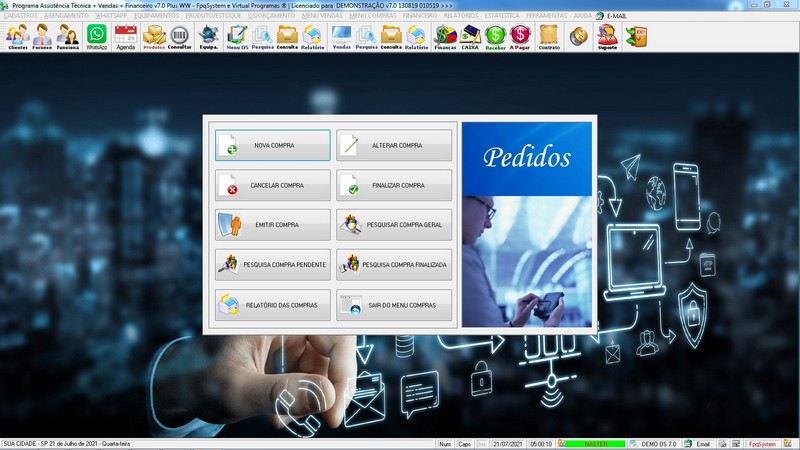This screenshot has width=800, height=450.
Task: Open the FINANCEIRO menu
Action: 420,16
